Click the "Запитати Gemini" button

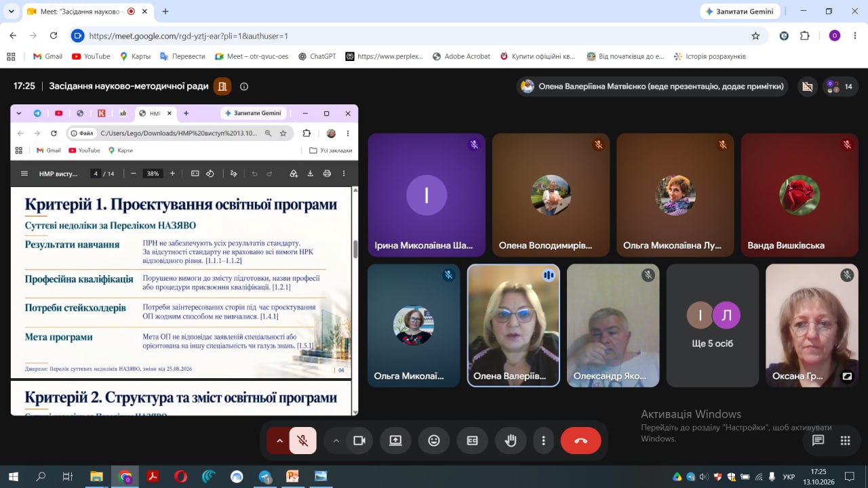coord(740,12)
